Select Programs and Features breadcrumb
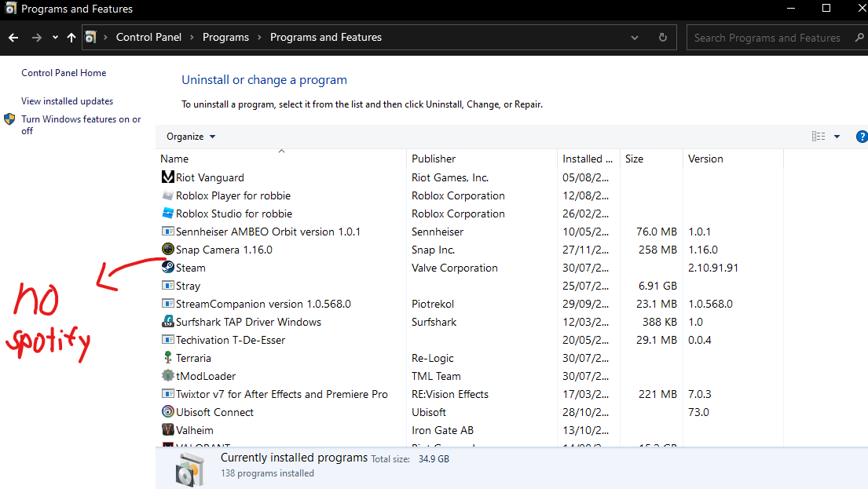The width and height of the screenshot is (868, 489). [325, 37]
